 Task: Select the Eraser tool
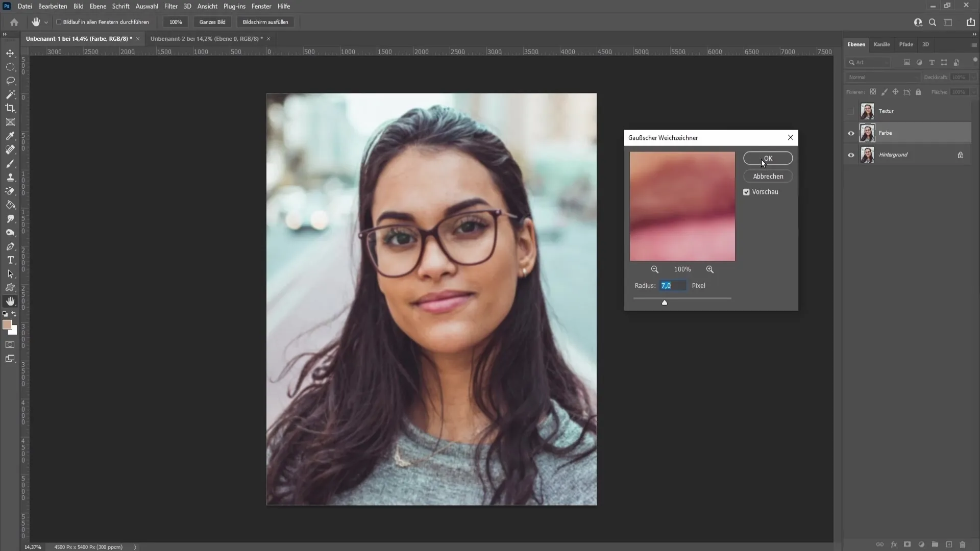pyautogui.click(x=10, y=191)
